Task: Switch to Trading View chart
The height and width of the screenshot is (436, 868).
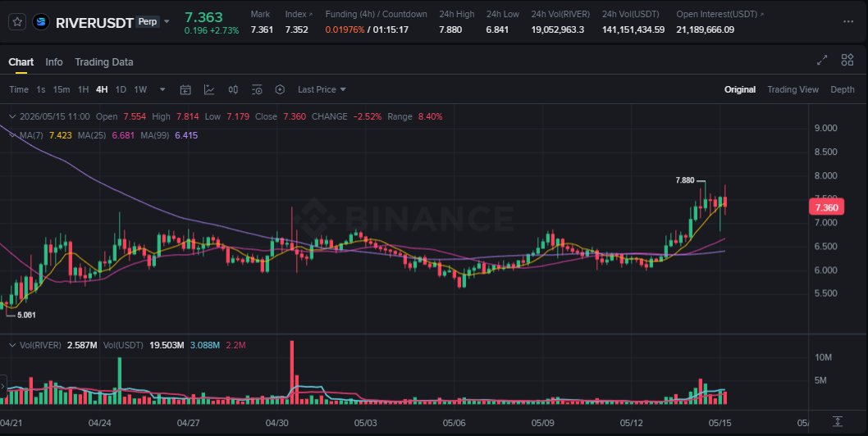Action: pos(793,89)
